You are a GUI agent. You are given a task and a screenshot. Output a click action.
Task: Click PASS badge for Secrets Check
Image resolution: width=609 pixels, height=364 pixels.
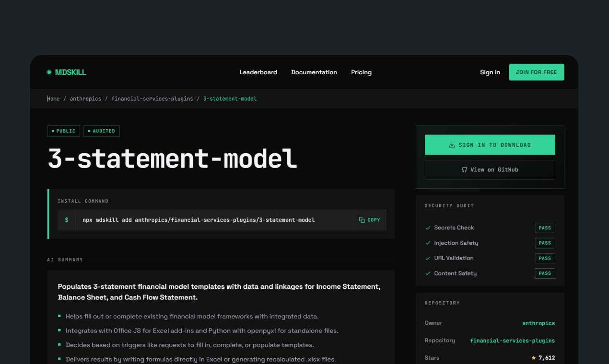tap(545, 228)
